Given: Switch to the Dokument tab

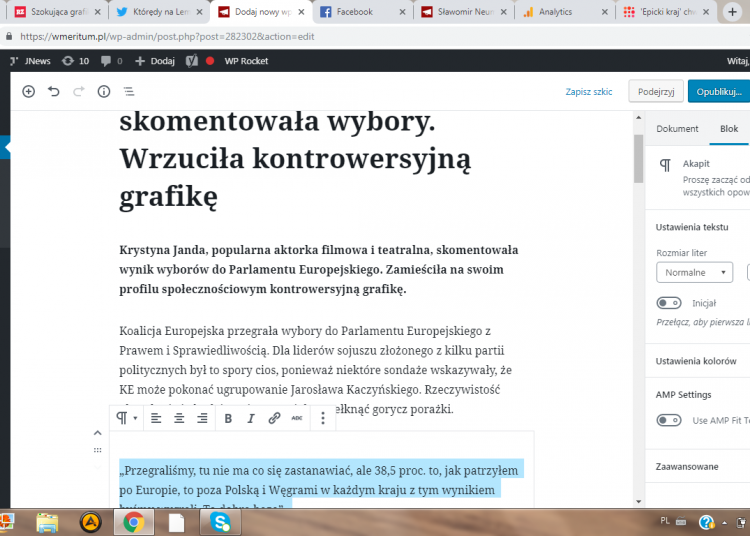Looking at the screenshot, I should pyautogui.click(x=677, y=129).
